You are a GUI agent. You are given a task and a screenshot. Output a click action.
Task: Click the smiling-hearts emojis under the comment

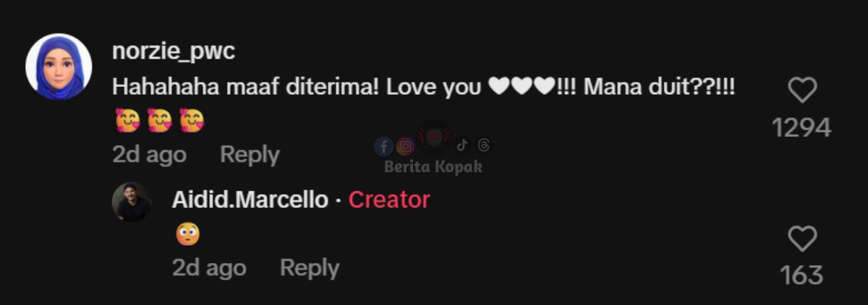click(160, 120)
